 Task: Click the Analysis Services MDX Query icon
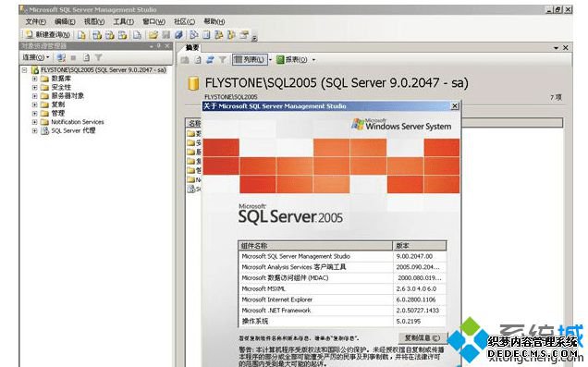[97, 35]
